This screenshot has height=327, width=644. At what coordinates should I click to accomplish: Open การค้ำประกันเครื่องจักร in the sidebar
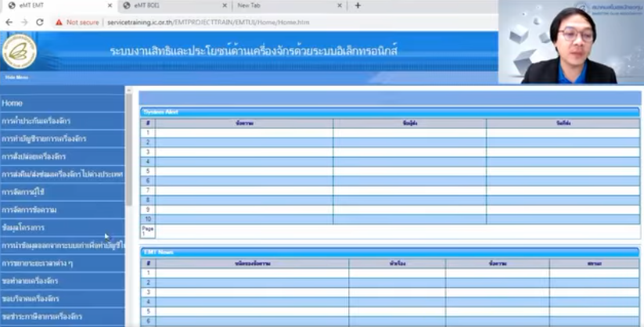(63, 120)
